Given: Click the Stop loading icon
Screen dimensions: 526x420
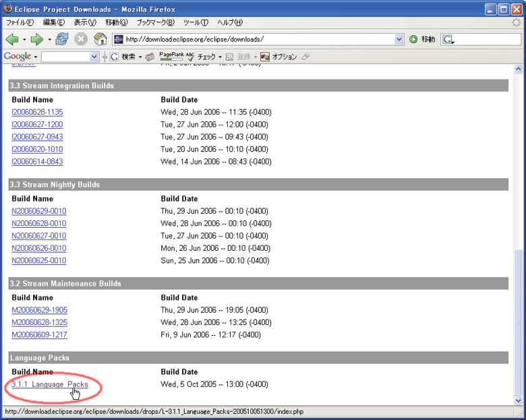Looking at the screenshot, I should [x=81, y=39].
